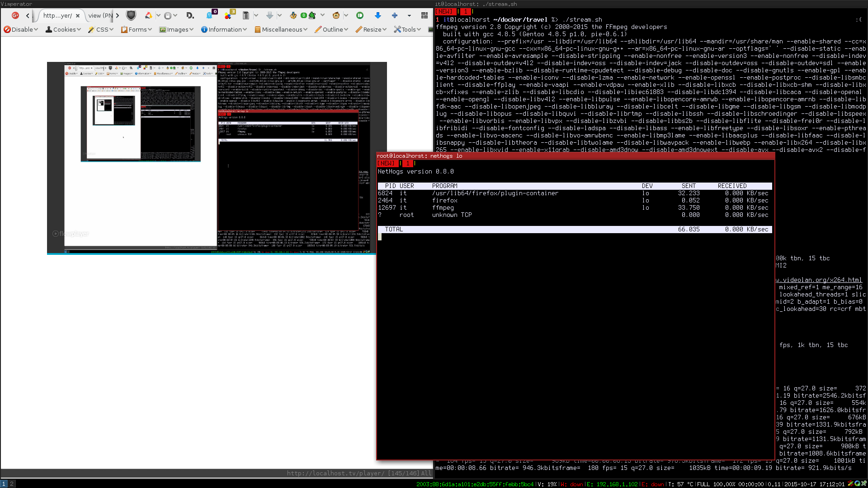
Task: Close the 'http...yer/' browser tab
Action: 78,16
